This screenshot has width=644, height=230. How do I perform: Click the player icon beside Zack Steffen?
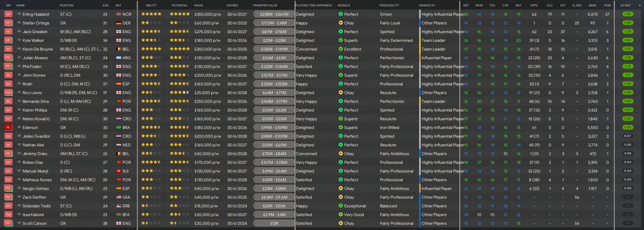click(19, 197)
